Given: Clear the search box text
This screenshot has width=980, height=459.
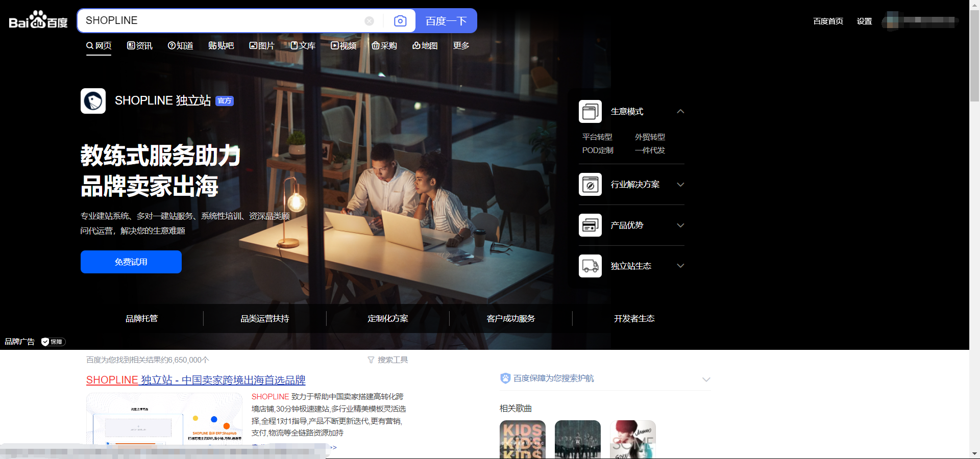Looking at the screenshot, I should (369, 21).
